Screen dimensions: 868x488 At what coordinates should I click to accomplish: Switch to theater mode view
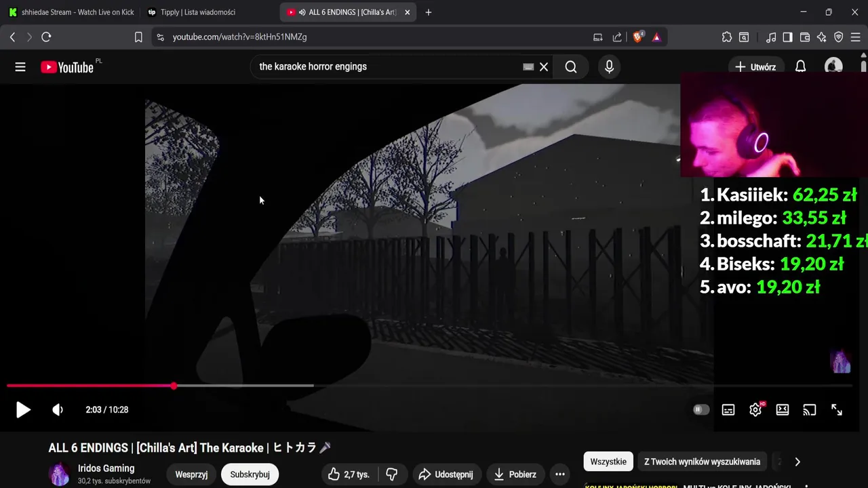783,409
